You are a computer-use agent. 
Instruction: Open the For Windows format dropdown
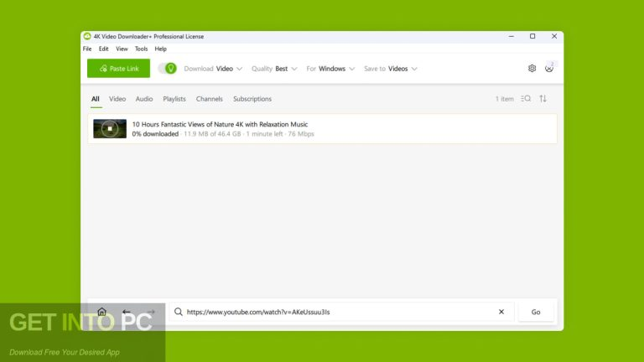click(x=330, y=69)
